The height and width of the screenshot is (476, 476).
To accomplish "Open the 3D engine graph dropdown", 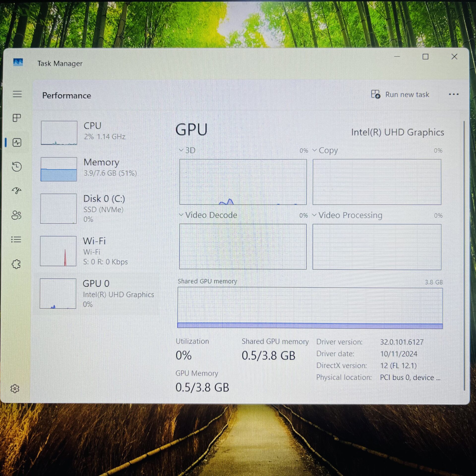I will 181,150.
